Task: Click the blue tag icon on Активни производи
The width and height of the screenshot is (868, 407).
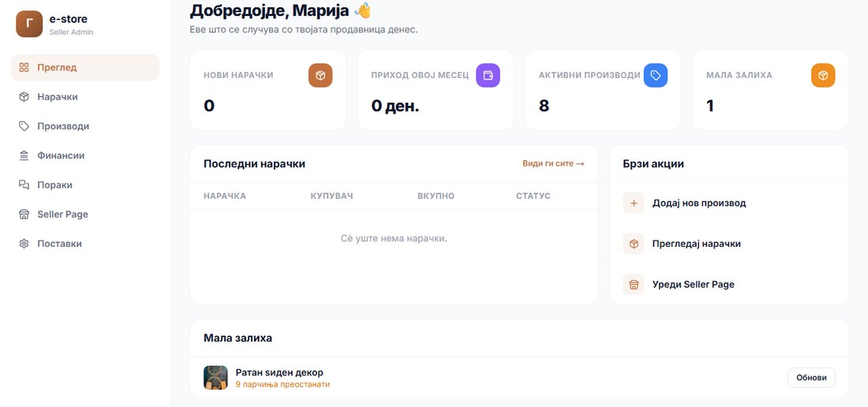Action: pyautogui.click(x=656, y=75)
